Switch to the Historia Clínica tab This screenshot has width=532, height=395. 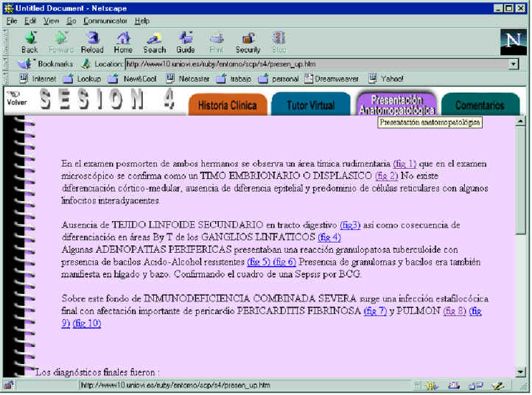point(228,105)
